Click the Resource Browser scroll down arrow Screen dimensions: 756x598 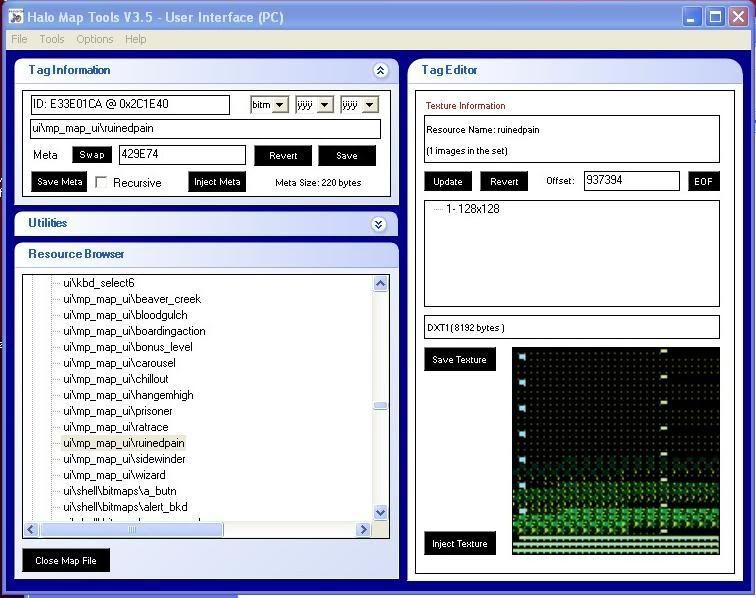pyautogui.click(x=380, y=512)
